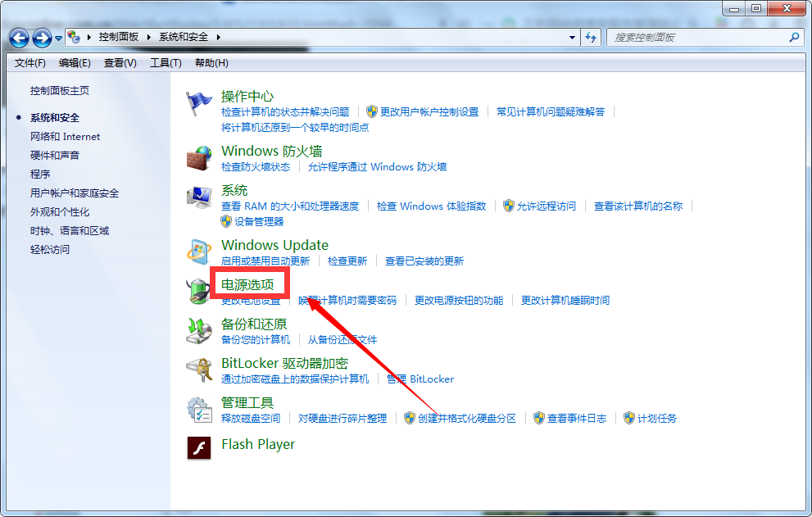The height and width of the screenshot is (517, 812).
Task: Click 启用或禁用自动更新 link
Action: [x=265, y=261]
